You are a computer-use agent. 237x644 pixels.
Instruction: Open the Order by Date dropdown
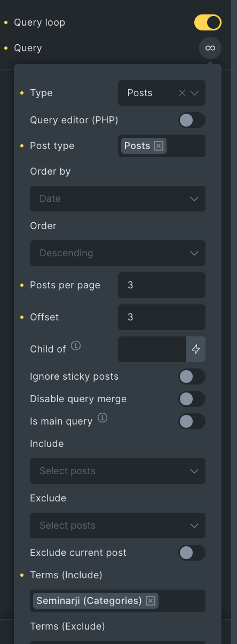[117, 199]
